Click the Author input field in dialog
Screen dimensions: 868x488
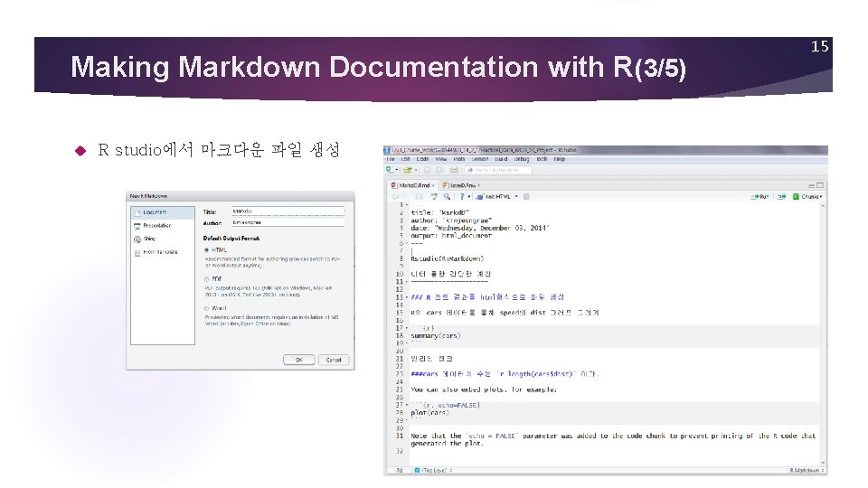[288, 222]
